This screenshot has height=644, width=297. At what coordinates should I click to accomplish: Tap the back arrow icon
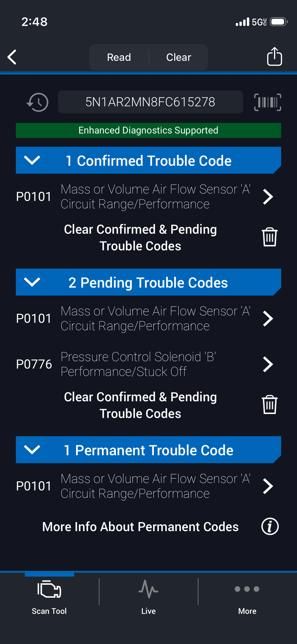click(x=12, y=57)
